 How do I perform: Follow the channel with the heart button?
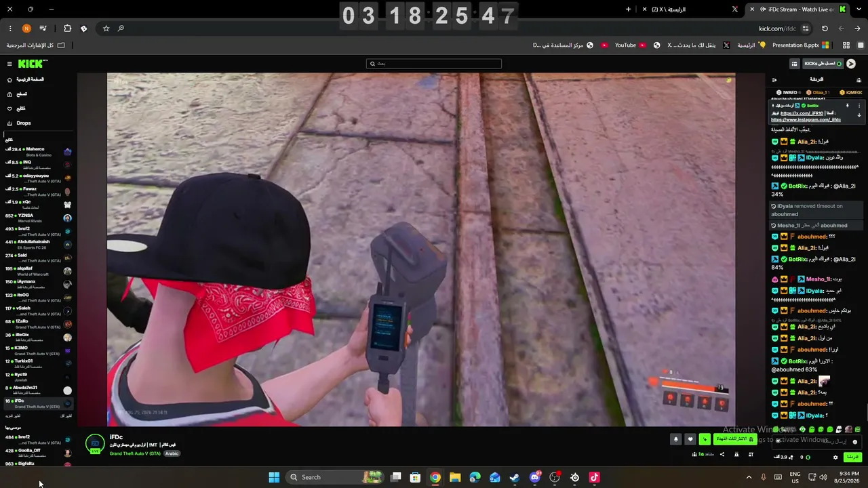(x=690, y=439)
